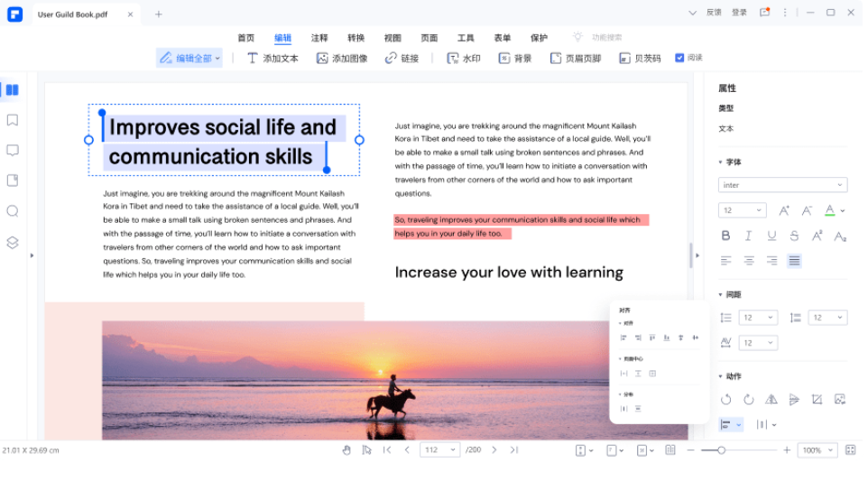Switch to the 页面 (Page) tab
Screen dimensions: 868x482
coord(429,38)
